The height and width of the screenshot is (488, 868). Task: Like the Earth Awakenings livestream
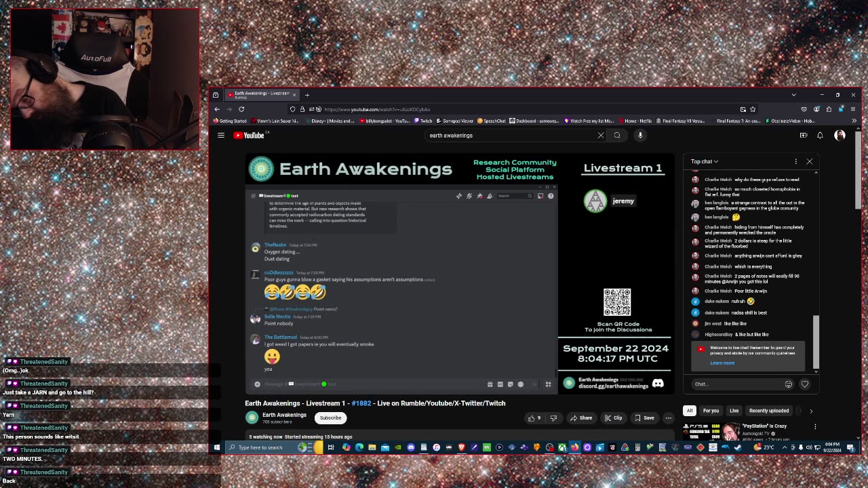click(x=534, y=418)
